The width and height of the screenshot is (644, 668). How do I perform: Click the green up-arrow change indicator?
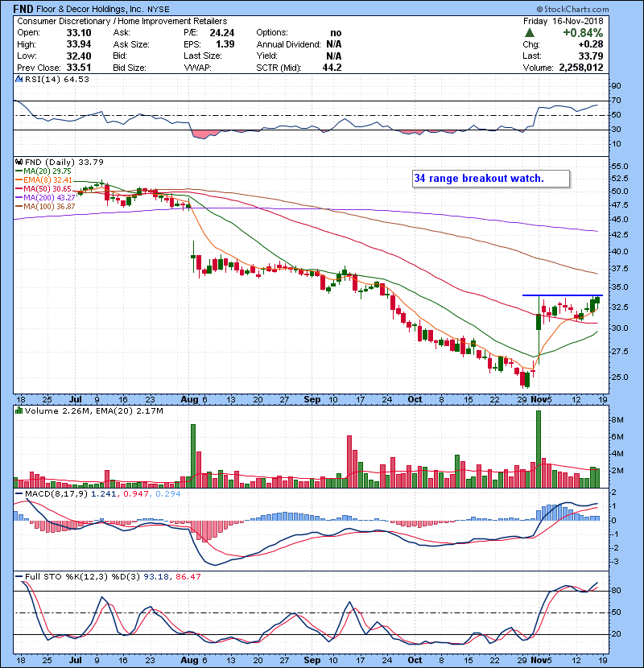(530, 33)
